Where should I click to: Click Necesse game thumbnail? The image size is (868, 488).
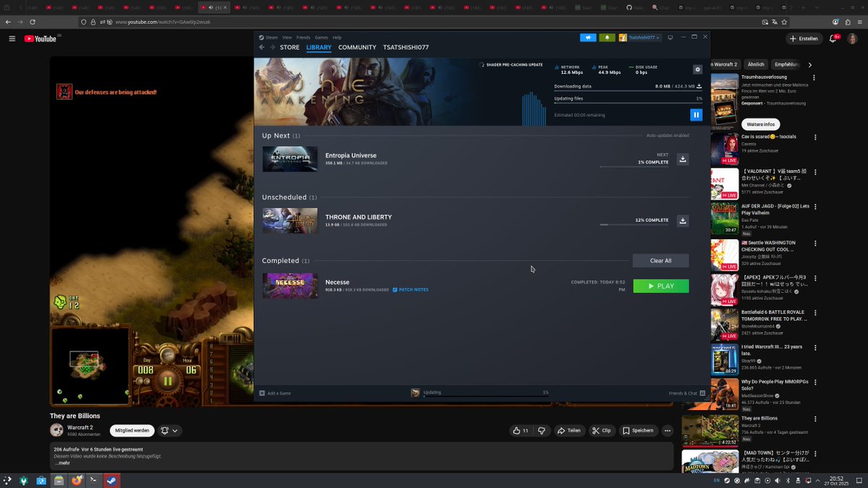point(290,286)
